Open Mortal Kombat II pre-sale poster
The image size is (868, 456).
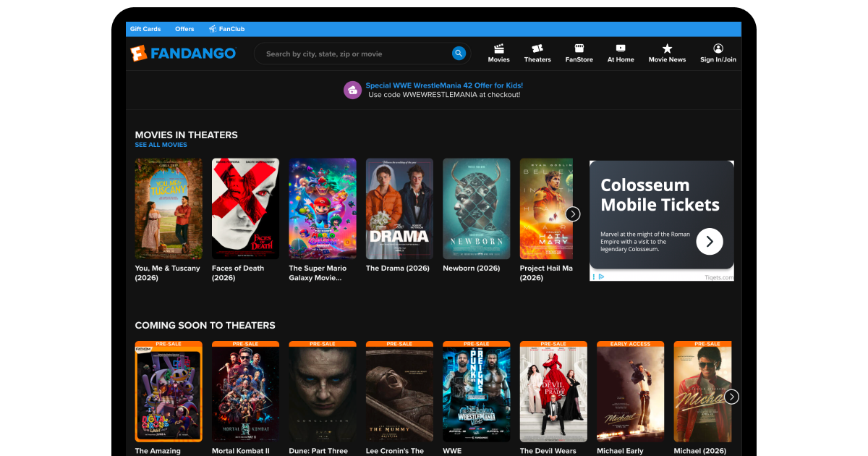pyautogui.click(x=245, y=392)
